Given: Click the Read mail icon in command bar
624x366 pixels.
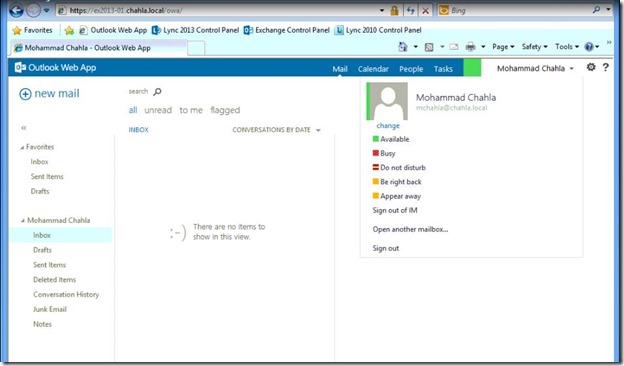Looking at the screenshot, I should click(454, 47).
